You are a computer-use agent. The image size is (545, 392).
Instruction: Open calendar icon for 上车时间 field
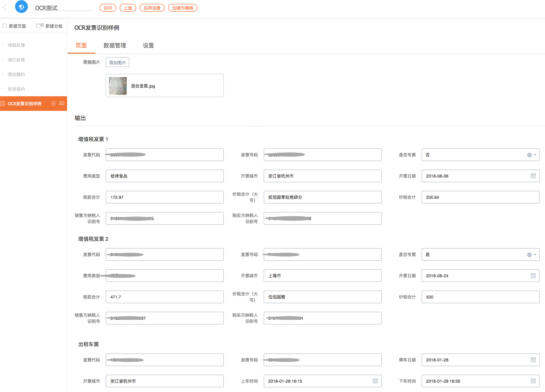point(375,381)
